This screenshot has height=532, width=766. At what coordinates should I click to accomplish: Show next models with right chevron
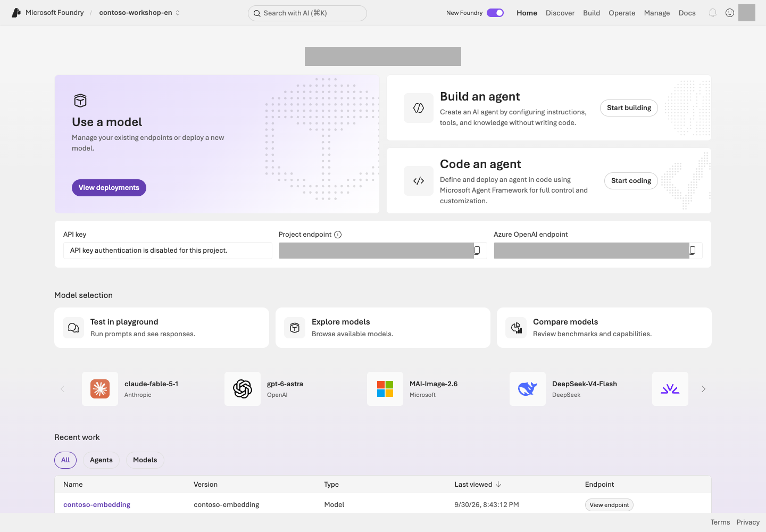point(703,389)
